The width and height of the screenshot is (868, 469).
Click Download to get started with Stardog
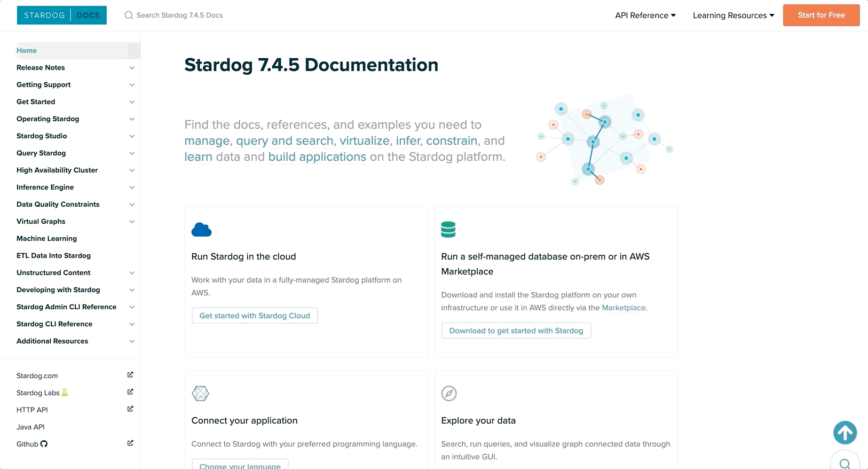coord(516,331)
